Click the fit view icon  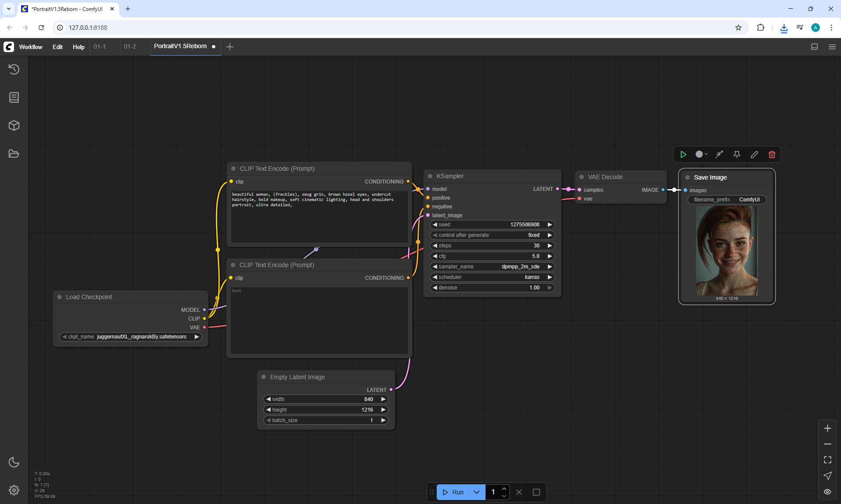tap(827, 460)
